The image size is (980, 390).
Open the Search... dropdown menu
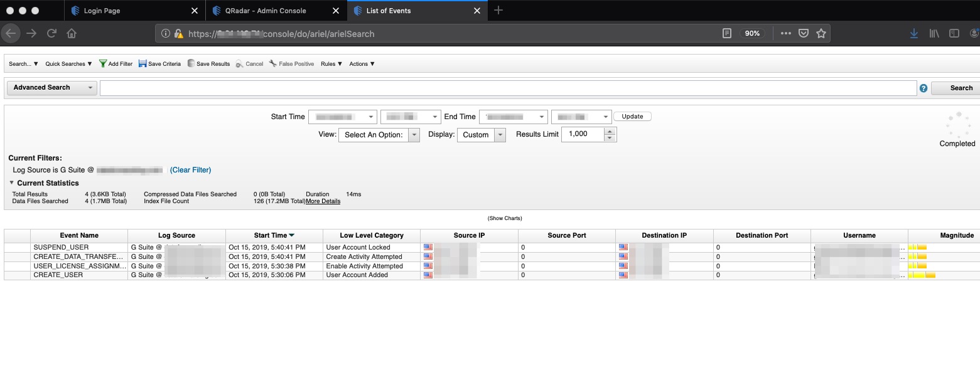pos(24,64)
